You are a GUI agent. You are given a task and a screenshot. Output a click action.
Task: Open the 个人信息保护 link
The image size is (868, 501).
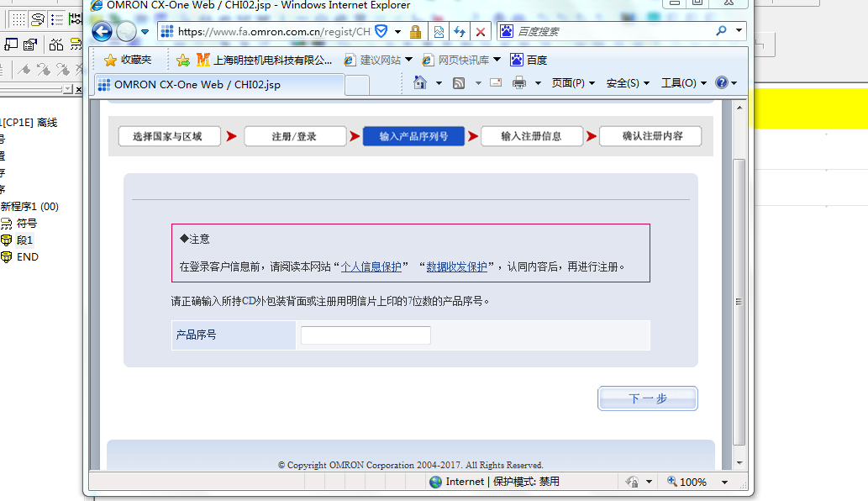point(371,266)
